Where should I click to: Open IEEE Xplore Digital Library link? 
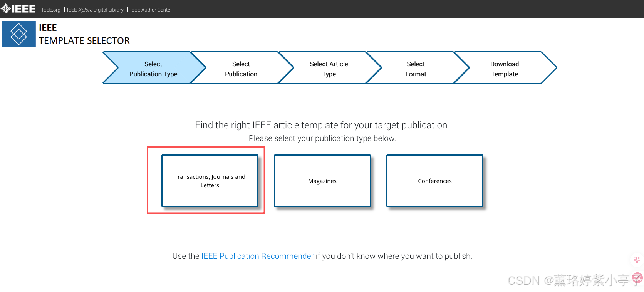click(x=95, y=10)
